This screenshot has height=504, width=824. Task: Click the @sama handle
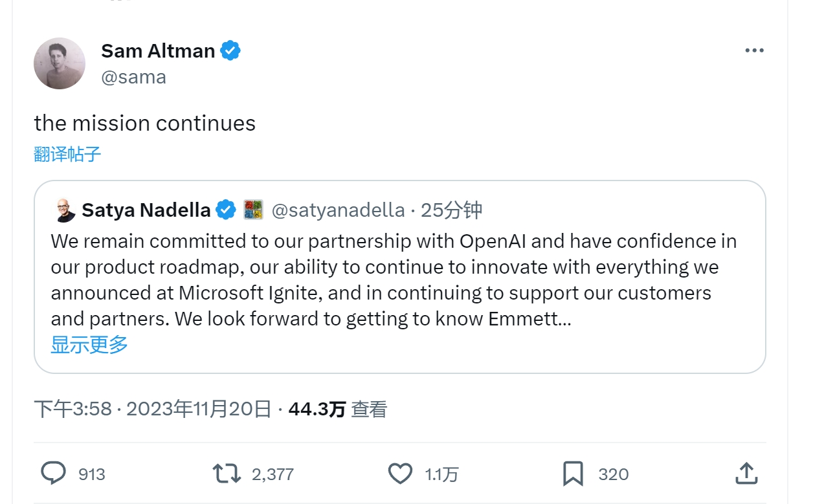[x=134, y=77]
